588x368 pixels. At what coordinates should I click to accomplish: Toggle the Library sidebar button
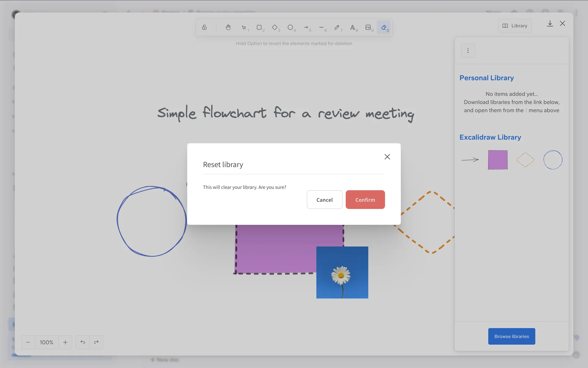514,26
